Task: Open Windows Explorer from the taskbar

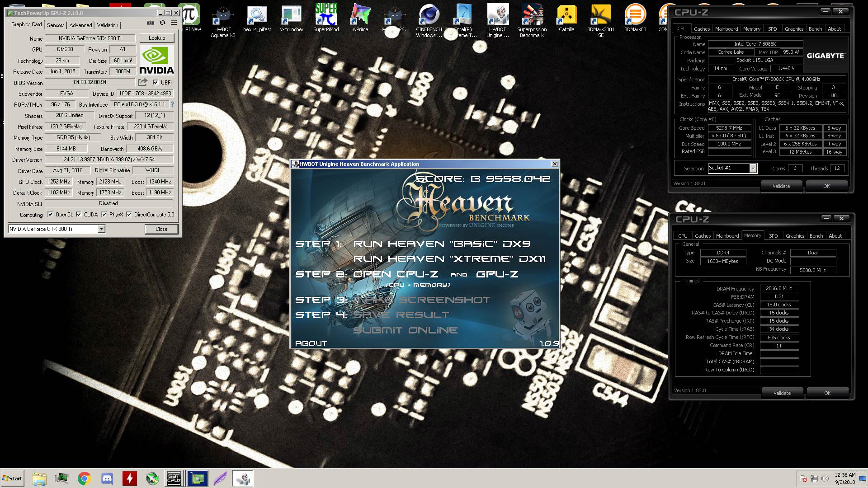Action: (x=39, y=479)
